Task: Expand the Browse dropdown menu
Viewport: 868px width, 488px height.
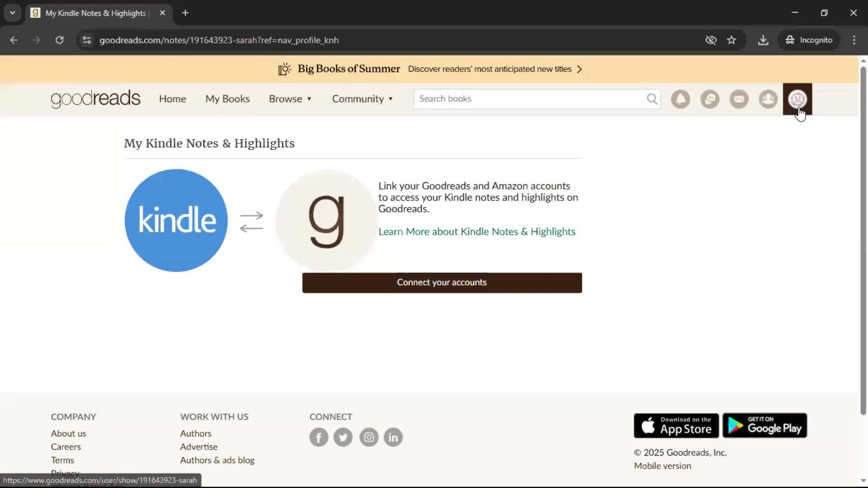Action: pyautogui.click(x=290, y=99)
